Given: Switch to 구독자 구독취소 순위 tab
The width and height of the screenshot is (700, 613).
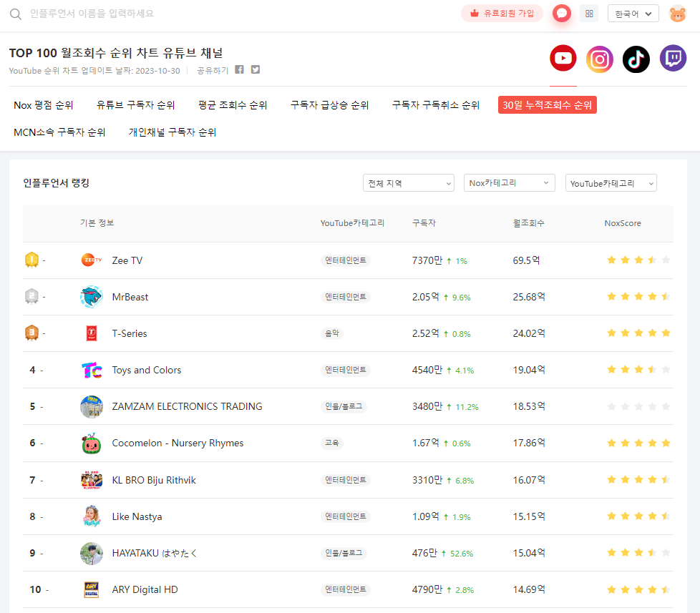Looking at the screenshot, I should pyautogui.click(x=436, y=105).
